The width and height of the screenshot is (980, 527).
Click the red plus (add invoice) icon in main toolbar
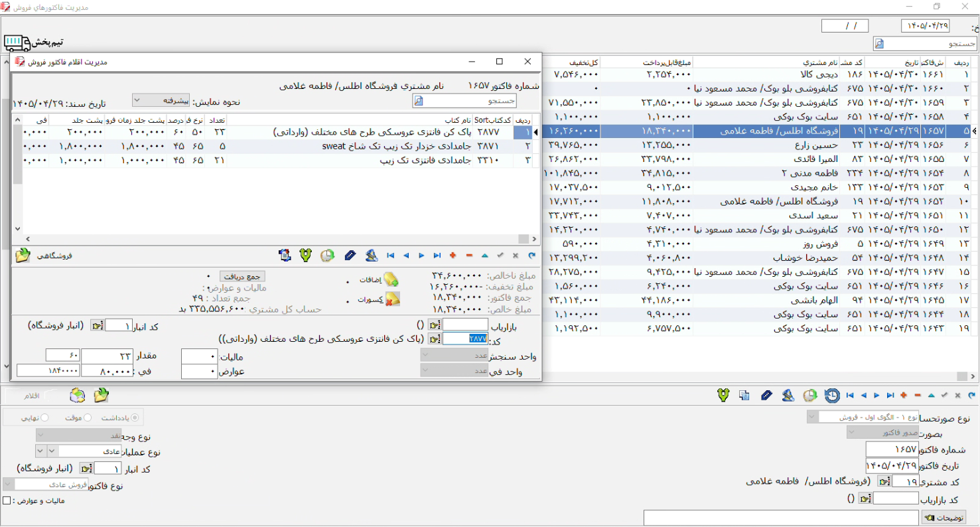pyautogui.click(x=903, y=396)
